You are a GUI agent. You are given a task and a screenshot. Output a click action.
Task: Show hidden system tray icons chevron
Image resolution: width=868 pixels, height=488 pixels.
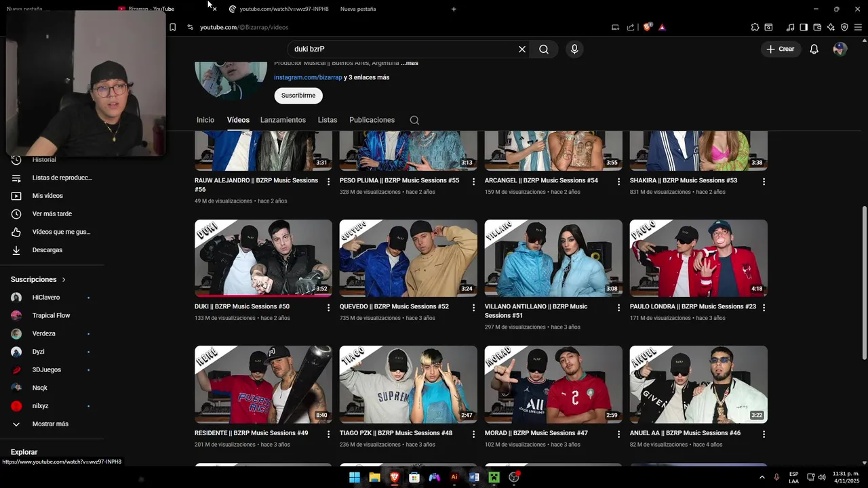(762, 477)
